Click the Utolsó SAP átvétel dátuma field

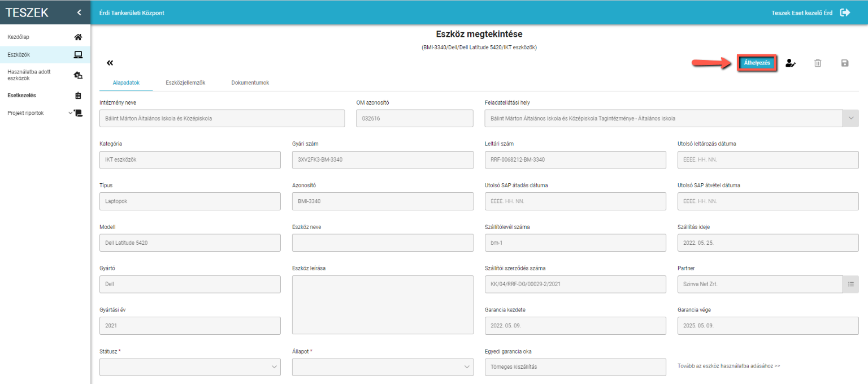point(768,201)
